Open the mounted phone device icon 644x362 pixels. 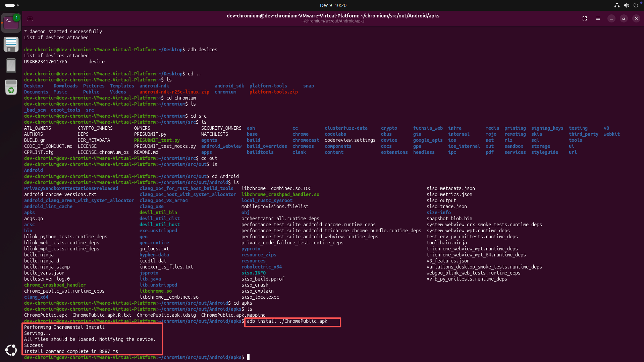pyautogui.click(x=11, y=66)
